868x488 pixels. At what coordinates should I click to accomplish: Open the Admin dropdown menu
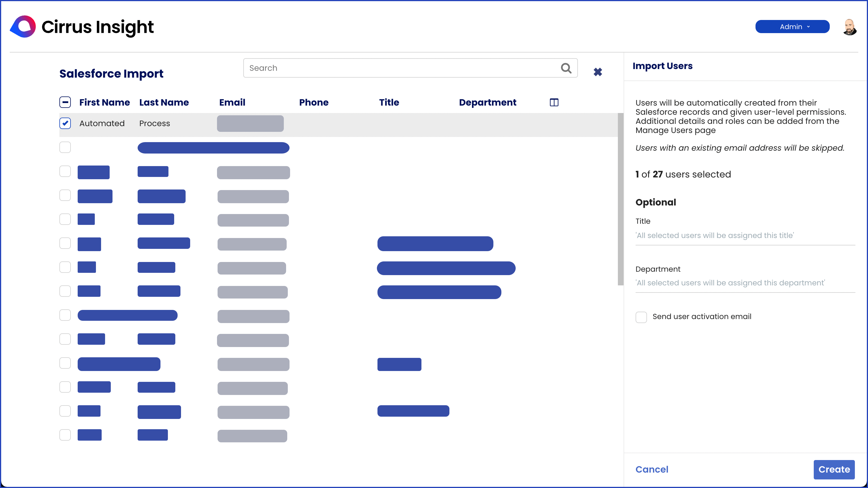point(792,27)
